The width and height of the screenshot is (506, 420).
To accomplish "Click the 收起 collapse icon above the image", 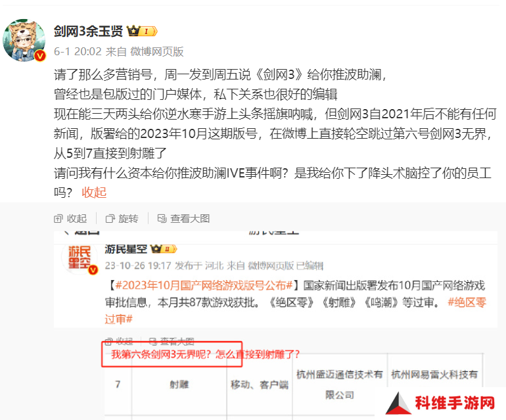I will click(70, 219).
